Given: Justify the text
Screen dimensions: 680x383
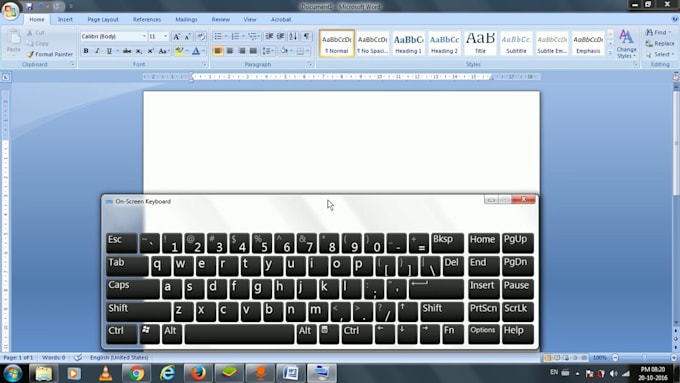Looking at the screenshot, I should click(253, 51).
